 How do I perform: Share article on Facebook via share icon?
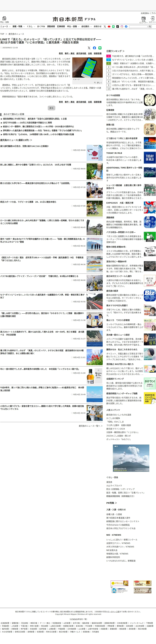point(95,48)
